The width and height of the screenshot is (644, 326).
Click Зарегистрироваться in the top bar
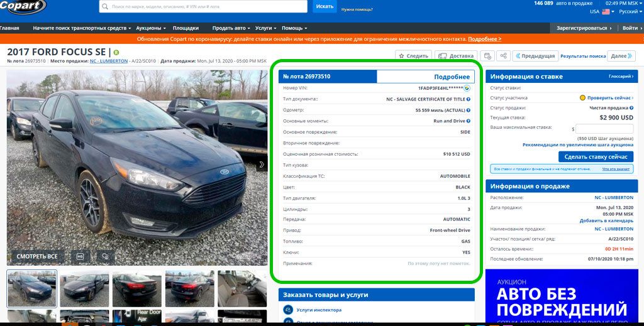584,28
